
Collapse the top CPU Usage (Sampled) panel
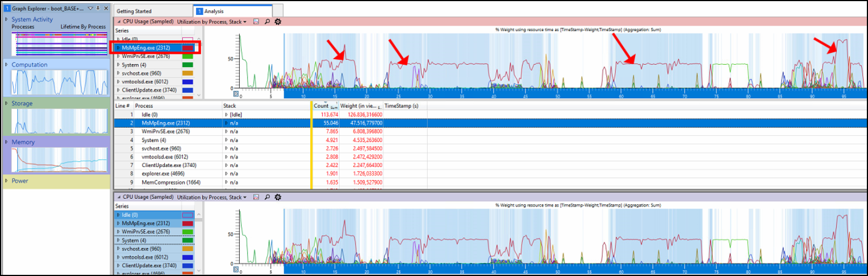click(x=118, y=22)
